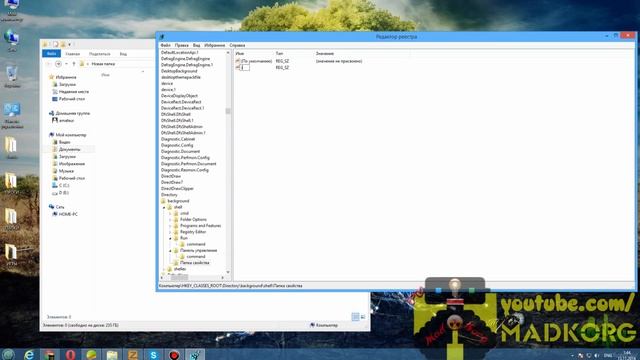
Task: Click the Registry Editor key folder icon
Action: point(176,232)
